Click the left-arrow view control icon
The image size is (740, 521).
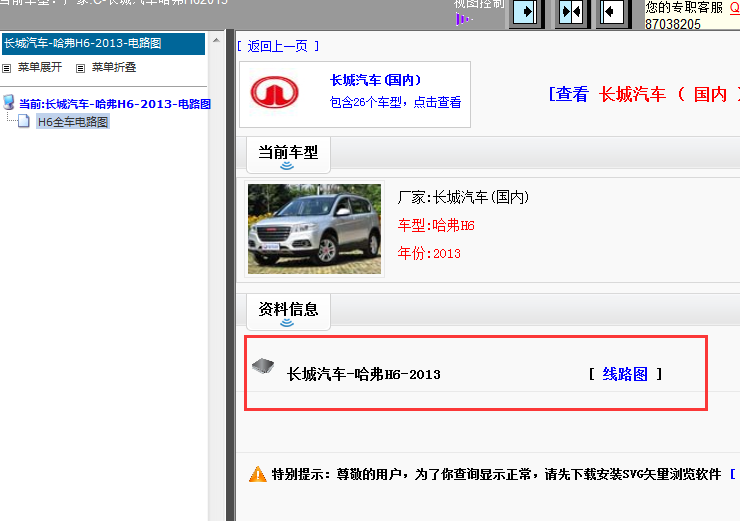612,11
